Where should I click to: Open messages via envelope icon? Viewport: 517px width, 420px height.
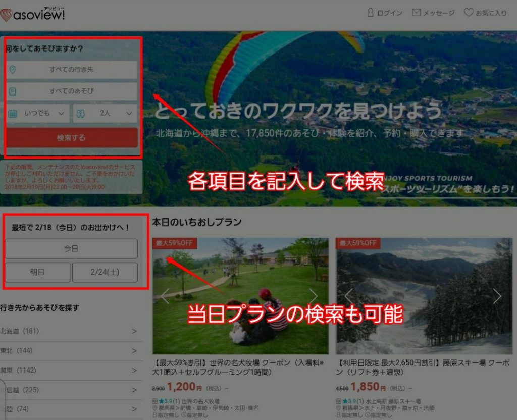pyautogui.click(x=417, y=13)
